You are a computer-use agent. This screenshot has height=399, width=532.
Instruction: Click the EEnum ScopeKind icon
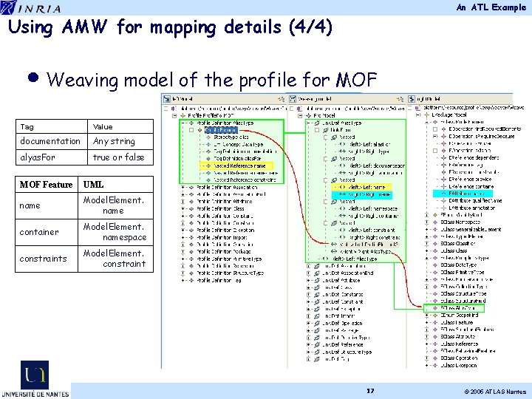click(x=435, y=316)
